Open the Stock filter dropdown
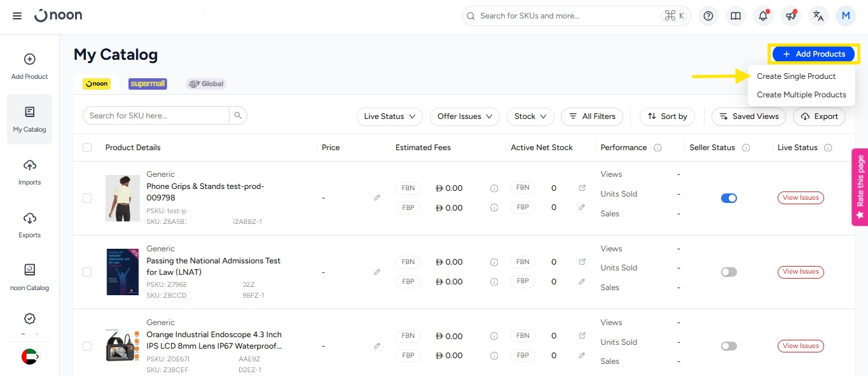 (x=530, y=116)
